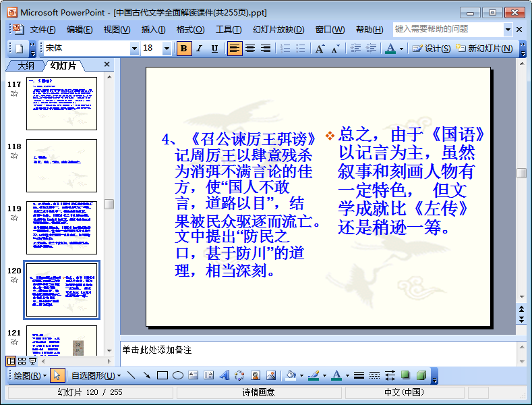
Task: Decrease font size icon
Action: click(335, 49)
